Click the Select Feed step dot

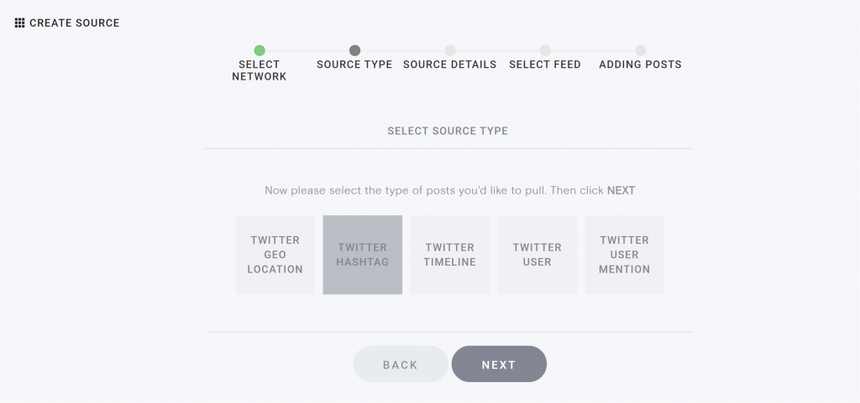tap(545, 50)
